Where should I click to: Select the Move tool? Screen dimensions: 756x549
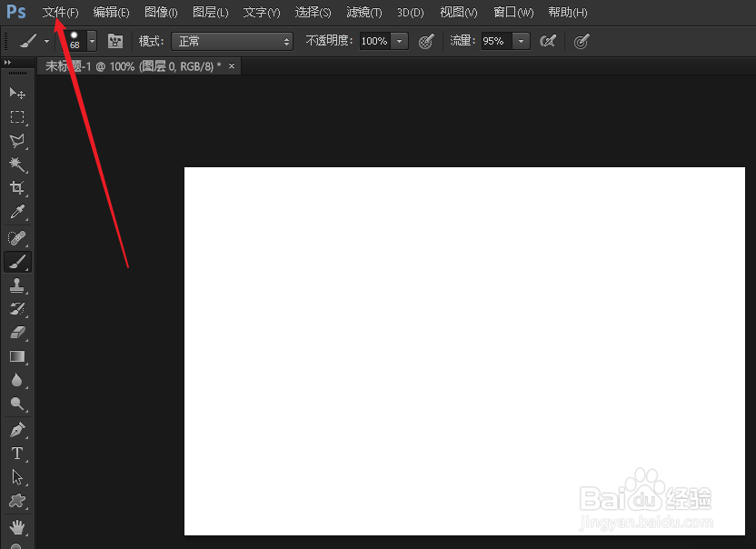coord(17,93)
